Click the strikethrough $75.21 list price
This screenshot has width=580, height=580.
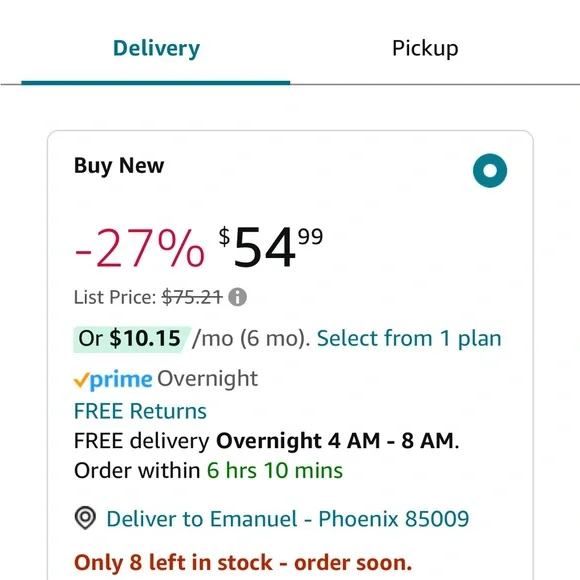192,297
